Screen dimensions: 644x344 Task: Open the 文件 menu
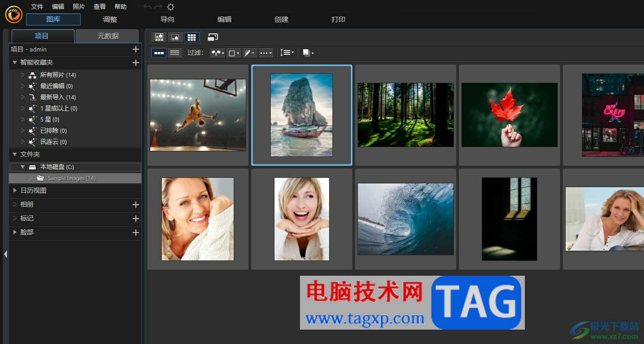point(37,6)
